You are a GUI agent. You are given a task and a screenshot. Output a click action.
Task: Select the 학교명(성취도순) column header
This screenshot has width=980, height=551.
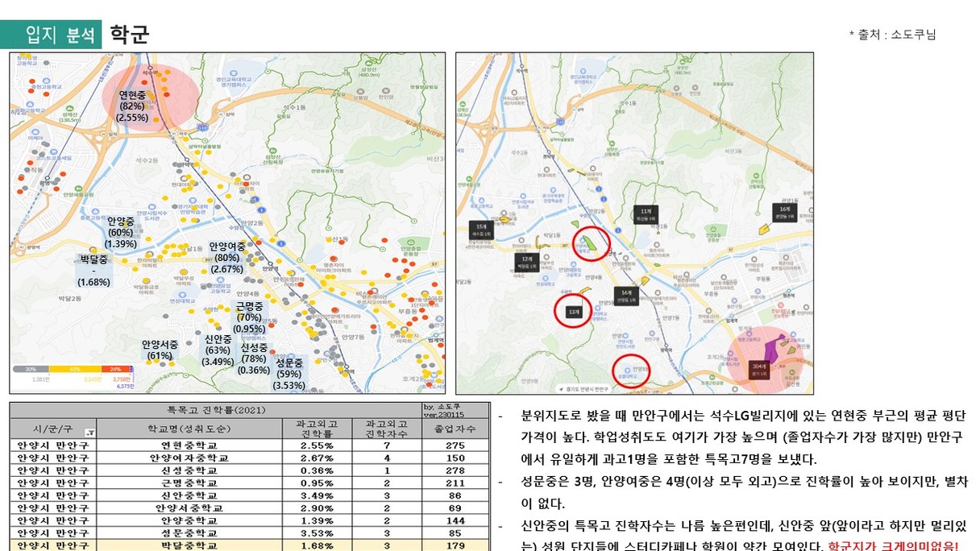188,428
